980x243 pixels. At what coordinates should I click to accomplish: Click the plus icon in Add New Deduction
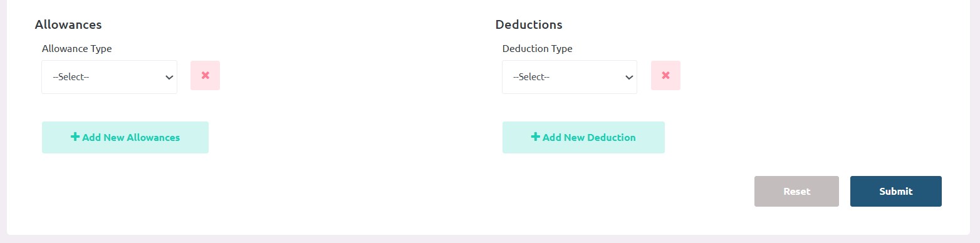(536, 137)
